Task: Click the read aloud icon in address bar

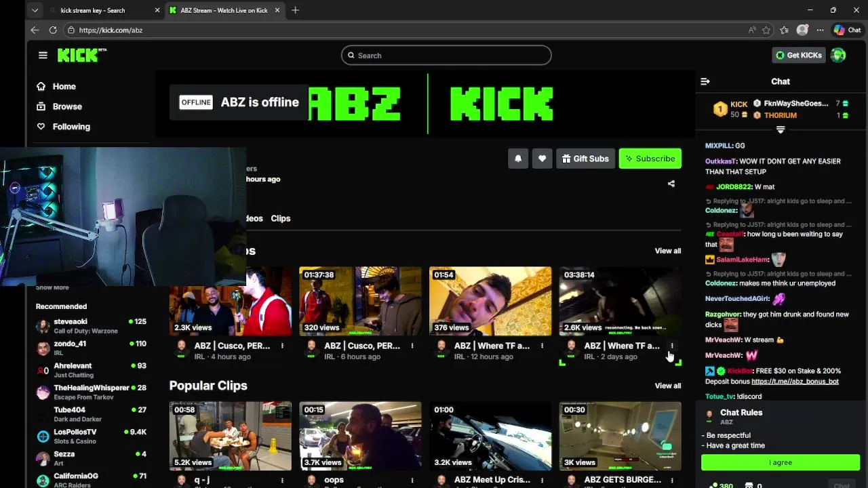Action: tap(752, 30)
